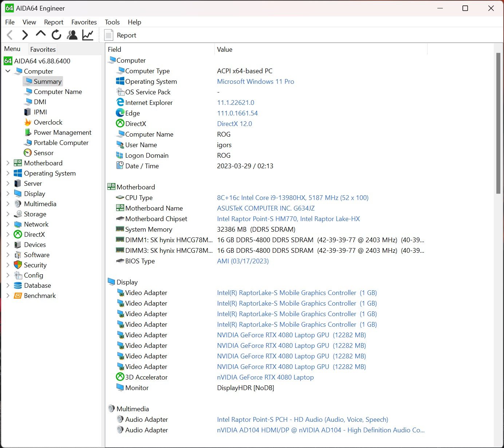Click the Forward navigation arrow
Screen dimensions: 504x448
click(x=25, y=35)
